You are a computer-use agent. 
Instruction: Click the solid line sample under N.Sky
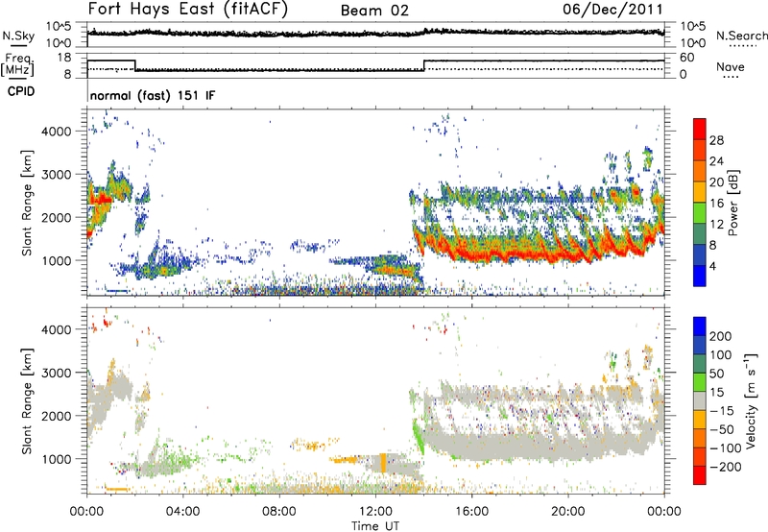click(x=18, y=45)
